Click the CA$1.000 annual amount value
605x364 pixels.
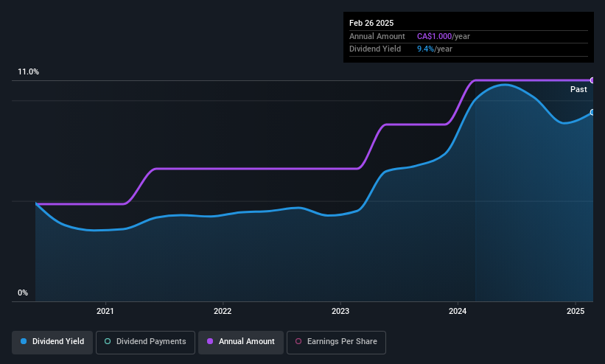tap(434, 36)
